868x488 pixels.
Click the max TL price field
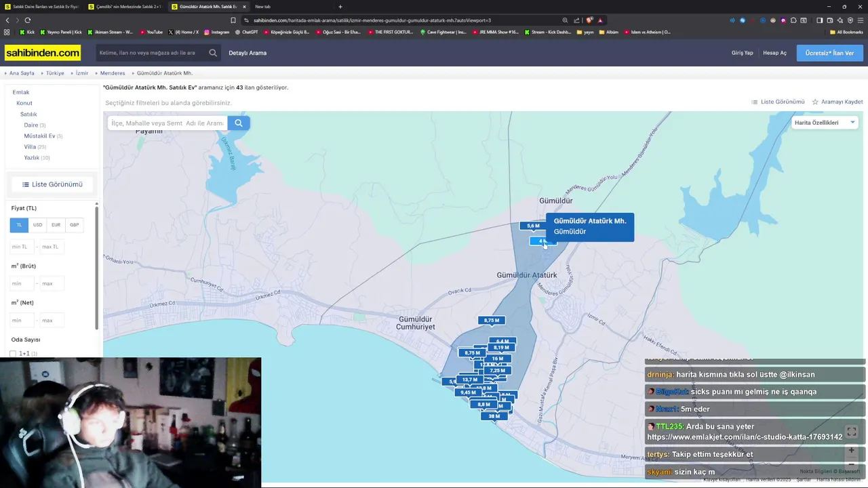click(52, 247)
